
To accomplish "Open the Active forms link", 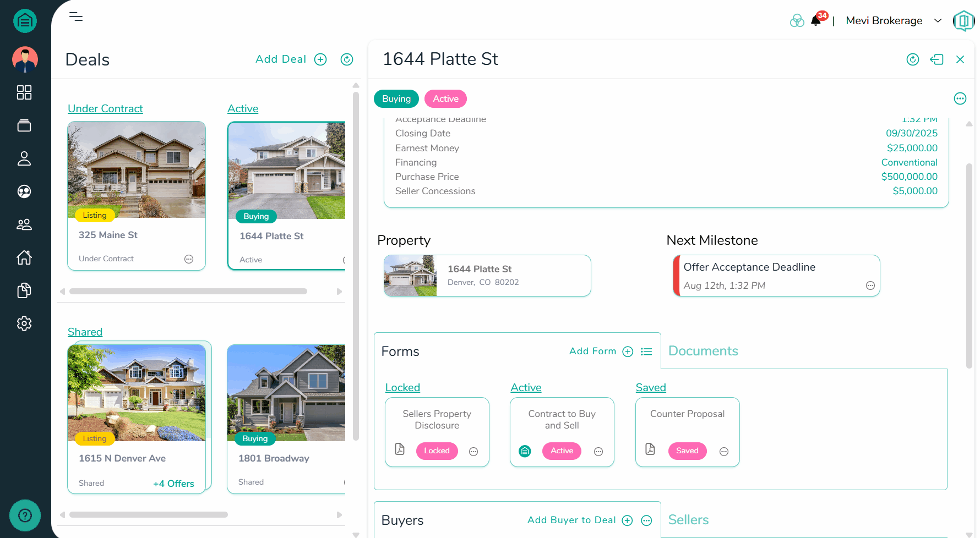I will (x=526, y=388).
